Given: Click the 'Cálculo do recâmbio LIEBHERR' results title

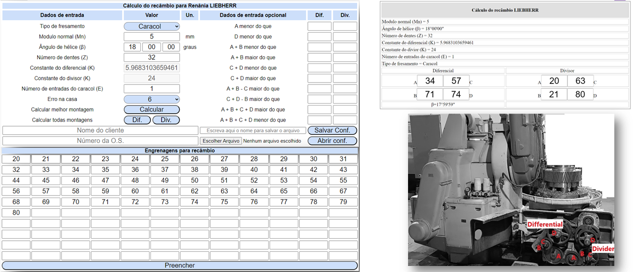Looking at the screenshot, I should (x=505, y=10).
